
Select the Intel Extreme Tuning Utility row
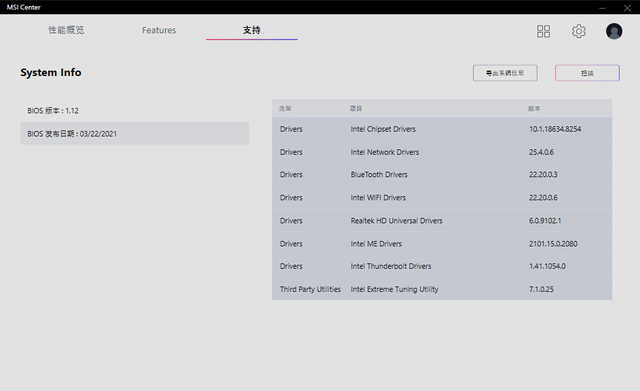tap(442, 289)
